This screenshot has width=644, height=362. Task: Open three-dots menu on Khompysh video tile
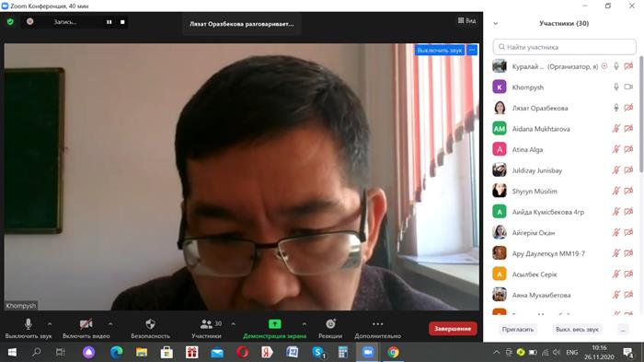(x=472, y=50)
